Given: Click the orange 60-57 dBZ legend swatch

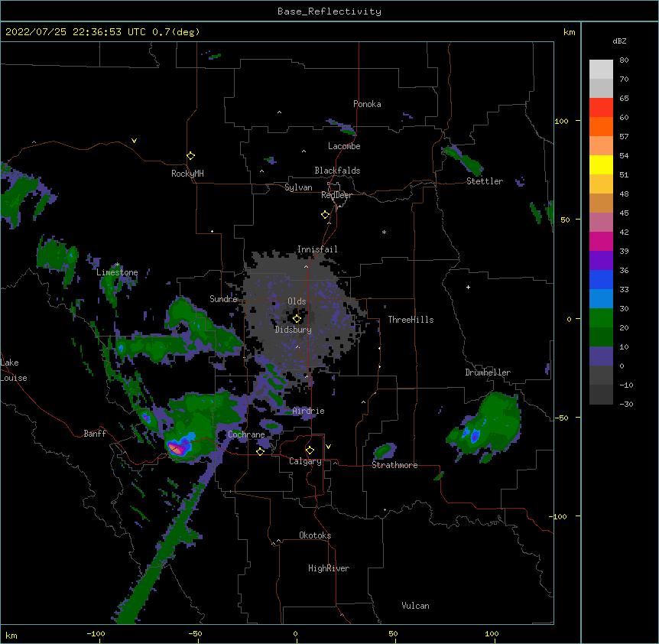Looking at the screenshot, I should [x=601, y=126].
